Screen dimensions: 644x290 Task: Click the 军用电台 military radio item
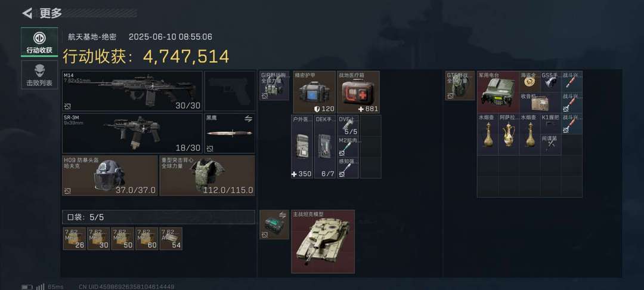498,92
